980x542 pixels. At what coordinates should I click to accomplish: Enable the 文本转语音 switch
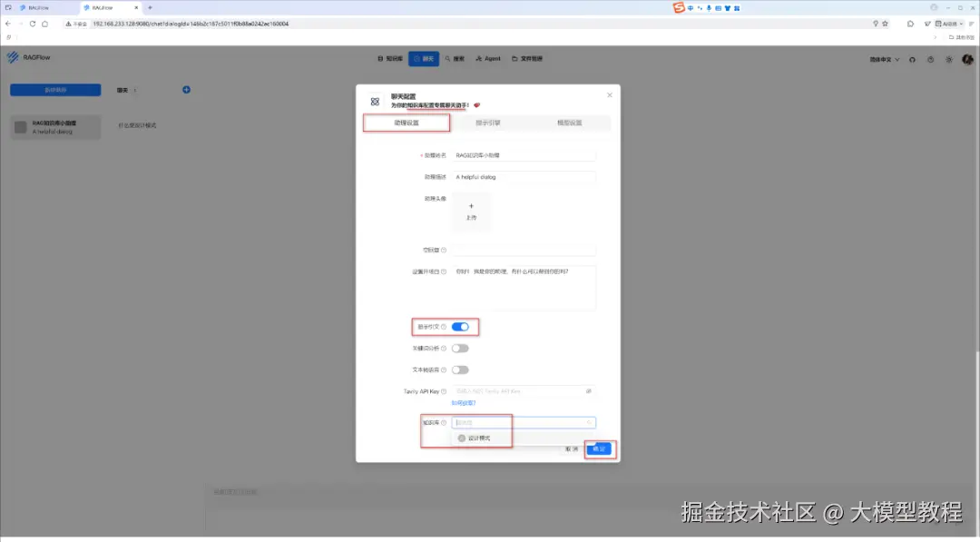(460, 370)
